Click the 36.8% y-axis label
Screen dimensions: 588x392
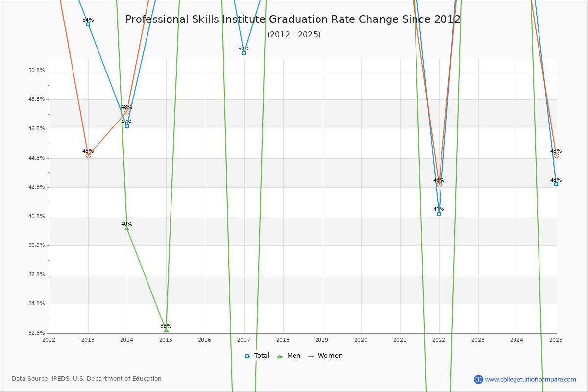point(37,275)
